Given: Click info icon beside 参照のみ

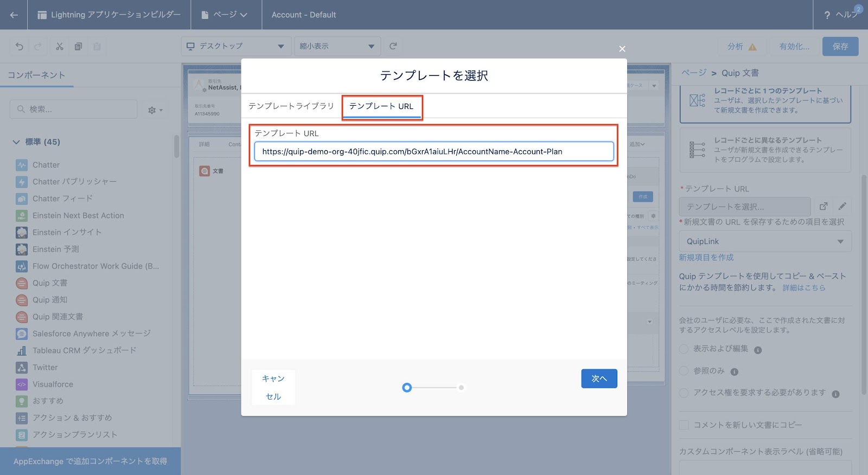Looking at the screenshot, I should click(735, 372).
